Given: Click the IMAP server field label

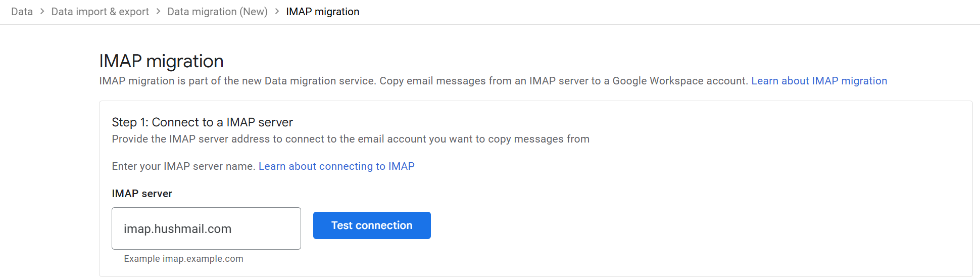Looking at the screenshot, I should (x=142, y=194).
